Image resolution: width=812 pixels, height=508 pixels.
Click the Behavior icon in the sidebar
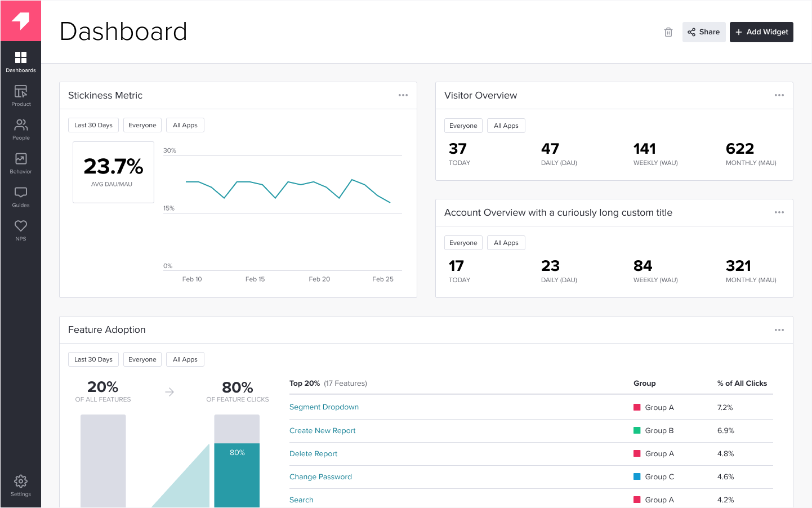[21, 162]
